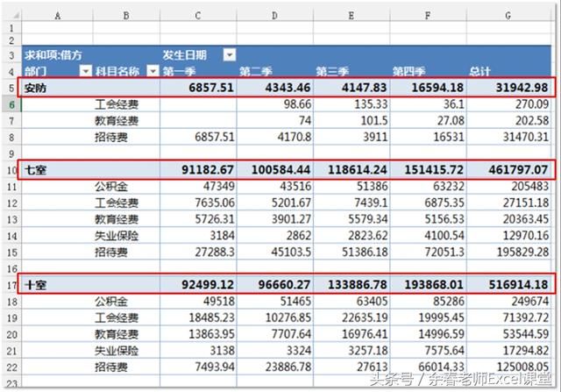Click 招待费 in row 8
The image size is (561, 392).
(111, 137)
